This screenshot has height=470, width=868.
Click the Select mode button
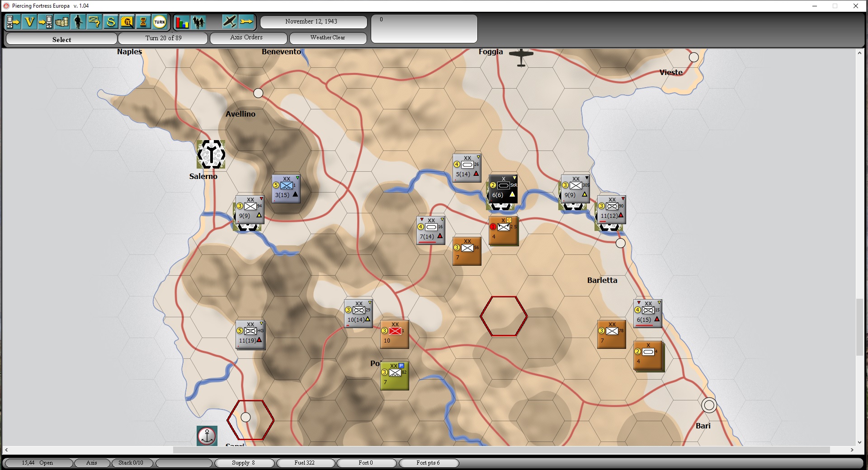point(61,39)
